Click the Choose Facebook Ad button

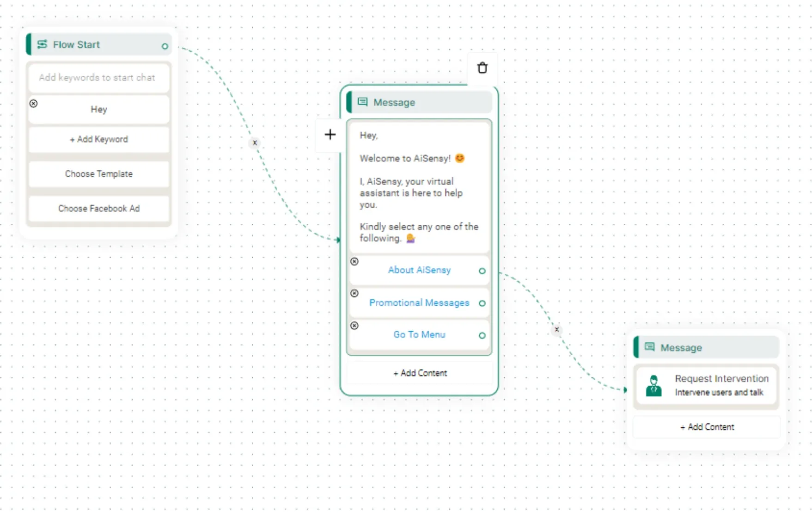tap(98, 209)
